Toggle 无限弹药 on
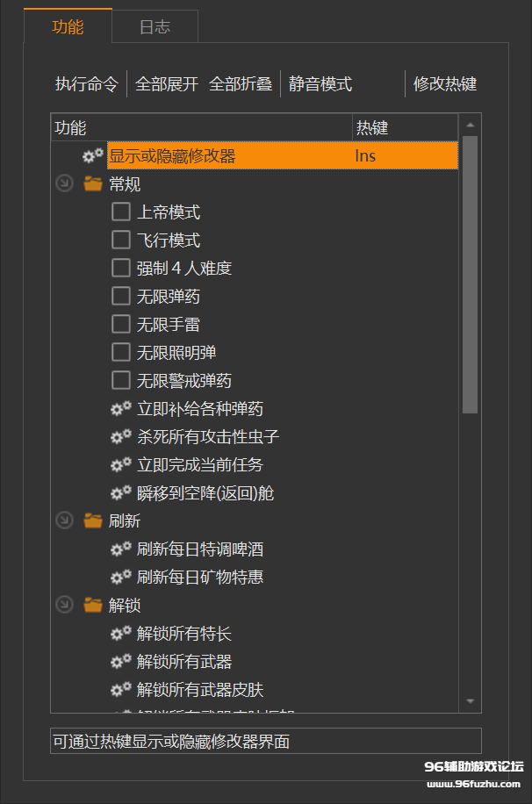The image size is (532, 804). tap(120, 296)
